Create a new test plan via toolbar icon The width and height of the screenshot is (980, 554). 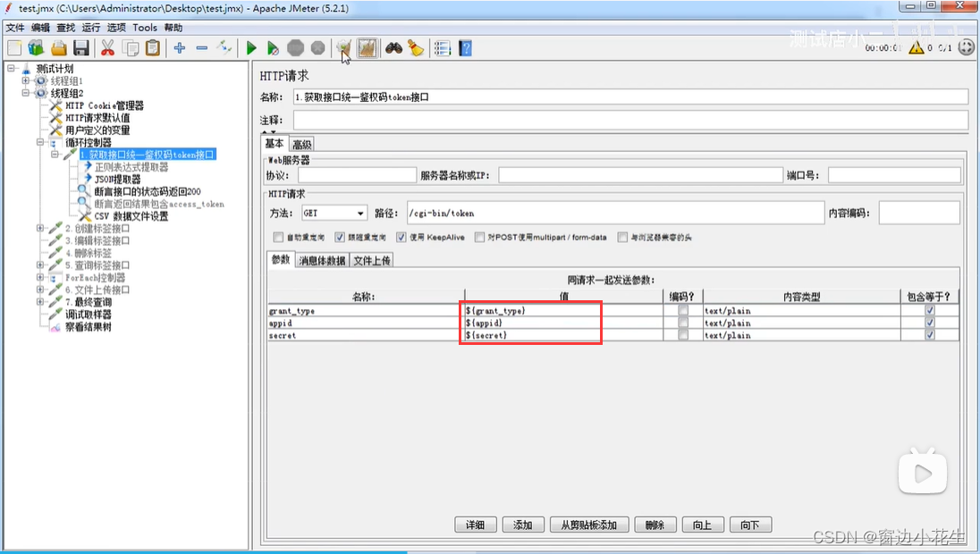point(13,48)
